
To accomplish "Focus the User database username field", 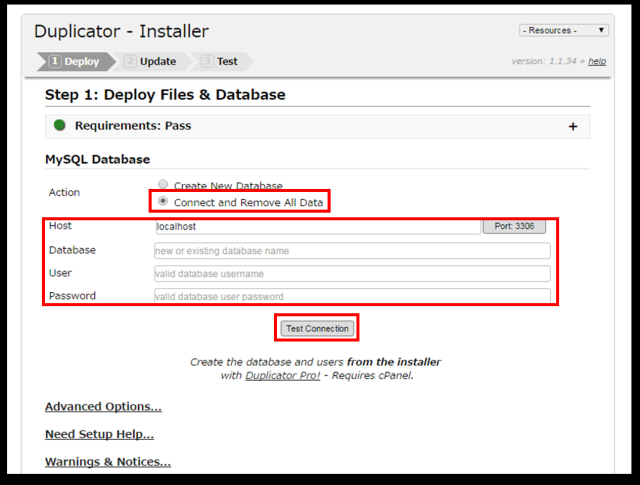I will 352,274.
